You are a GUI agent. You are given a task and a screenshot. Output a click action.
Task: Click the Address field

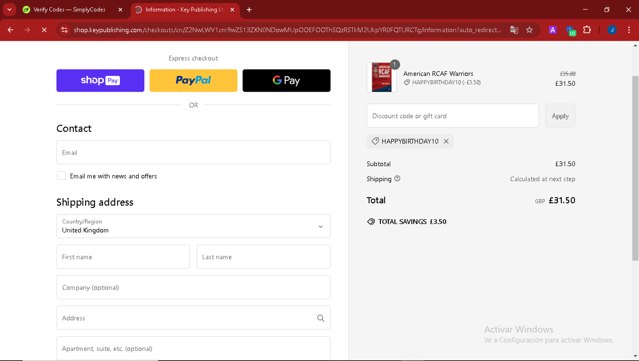point(193,318)
